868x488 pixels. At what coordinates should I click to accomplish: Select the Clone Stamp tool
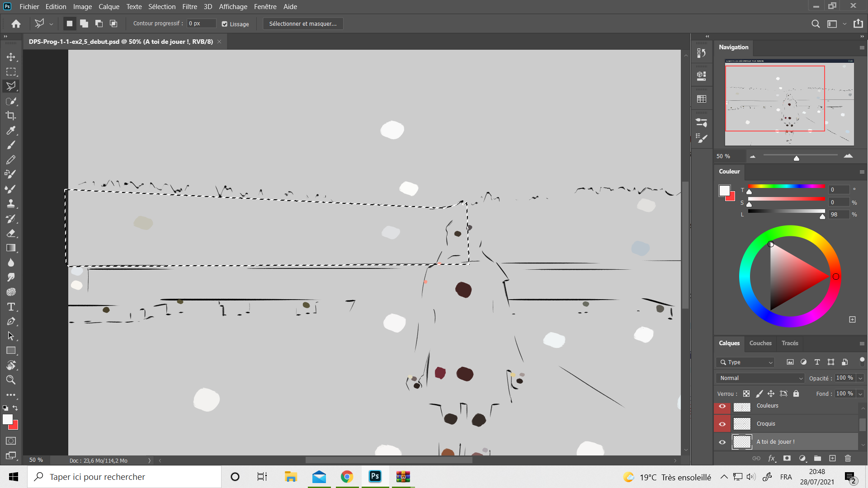point(11,203)
